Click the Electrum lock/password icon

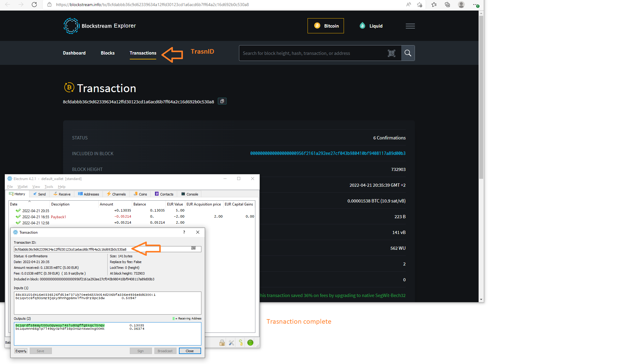pyautogui.click(x=222, y=343)
